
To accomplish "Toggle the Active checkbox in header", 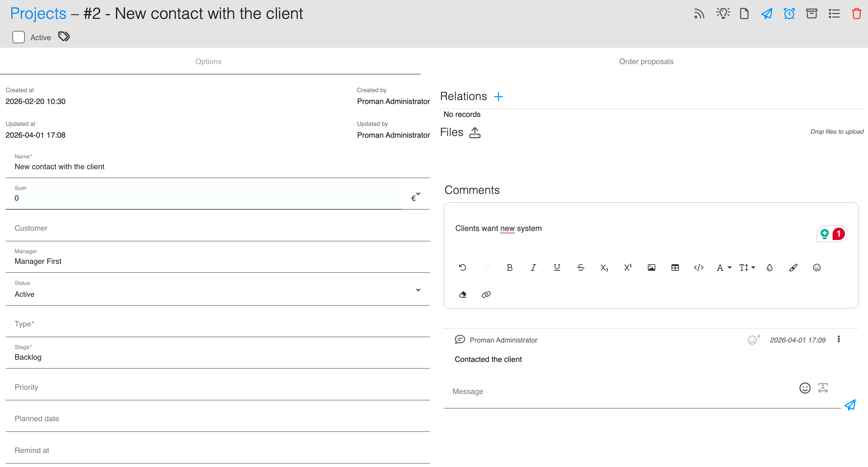I will pos(19,37).
